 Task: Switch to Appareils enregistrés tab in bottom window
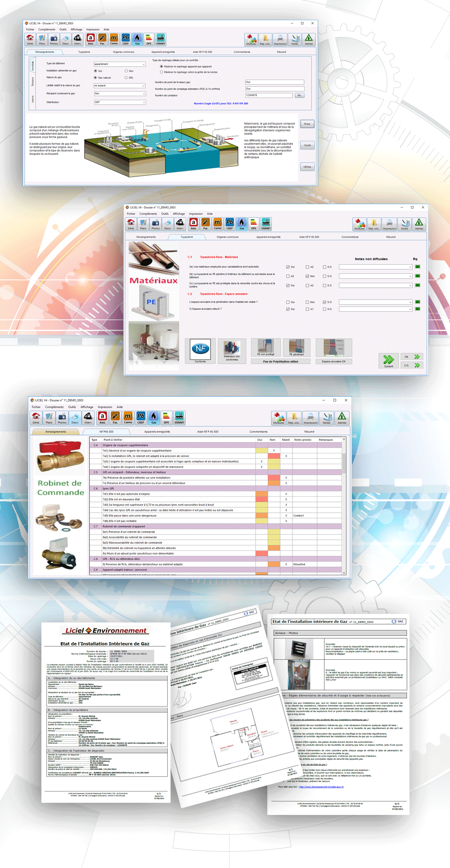click(157, 432)
